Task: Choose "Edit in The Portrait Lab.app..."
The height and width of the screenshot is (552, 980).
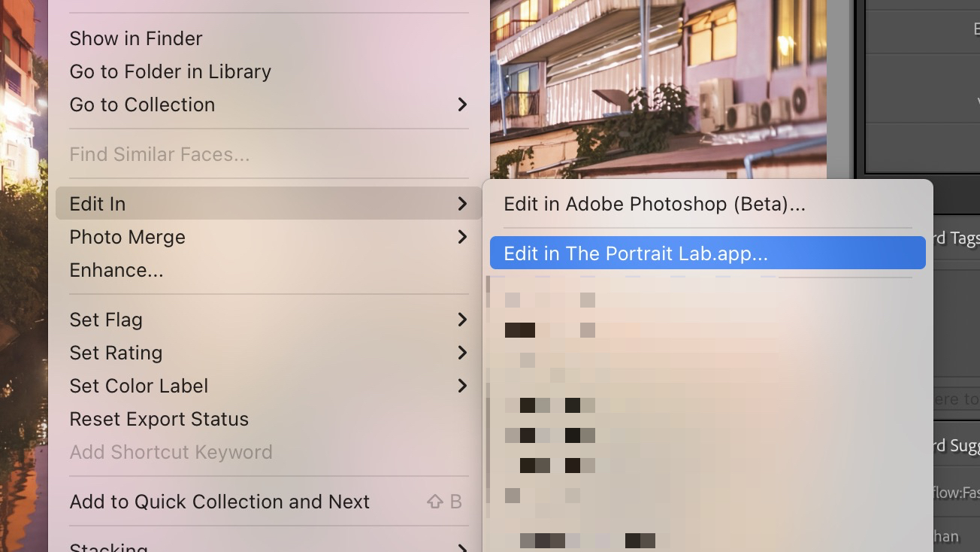Action: [x=637, y=253]
